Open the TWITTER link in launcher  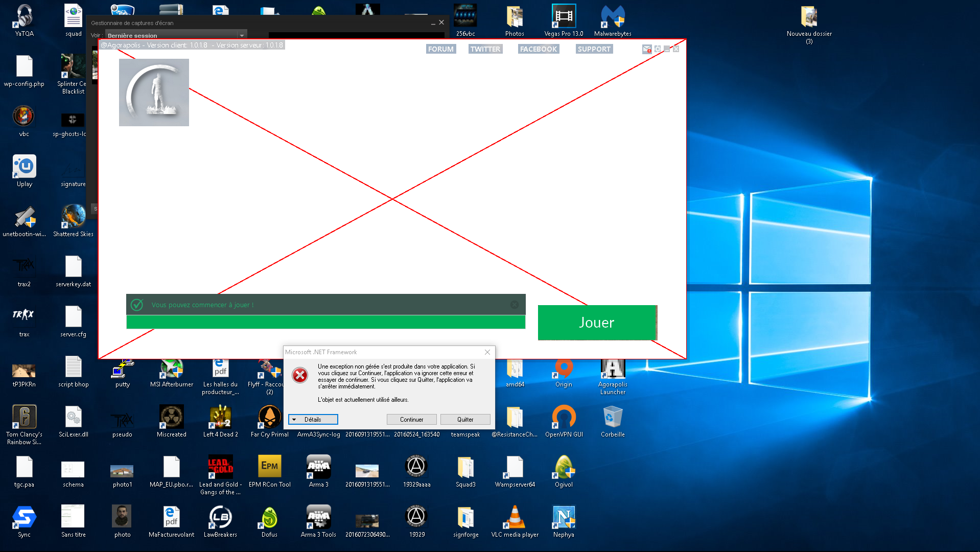[x=485, y=49]
